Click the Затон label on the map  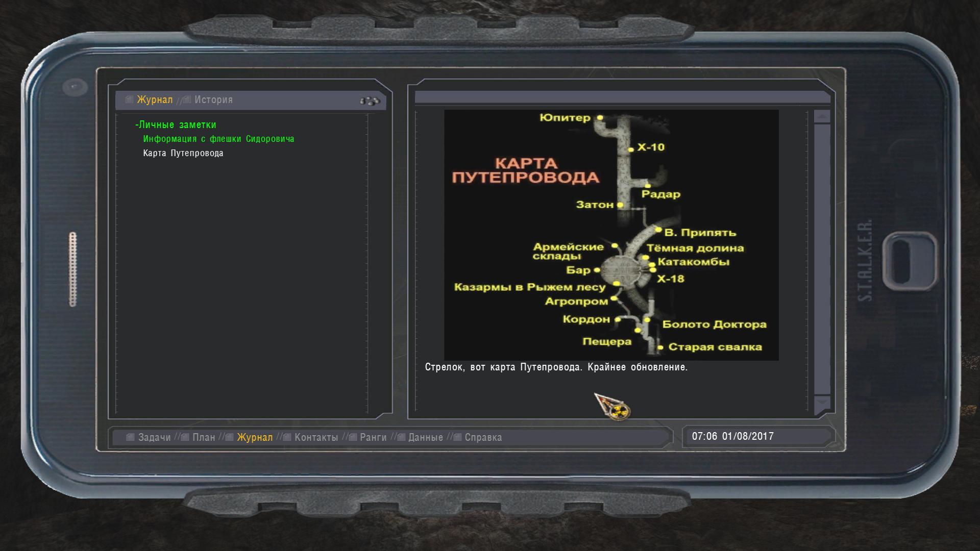[595, 205]
